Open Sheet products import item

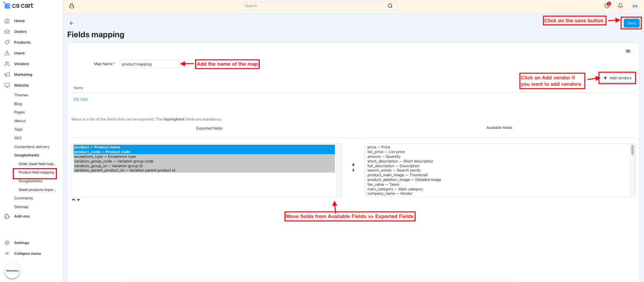(37, 190)
